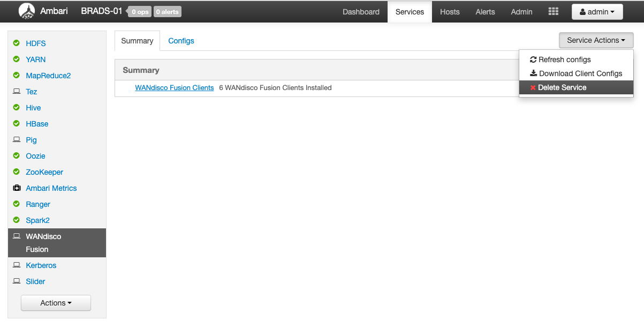Open the ZooKeeper service link

coord(44,172)
